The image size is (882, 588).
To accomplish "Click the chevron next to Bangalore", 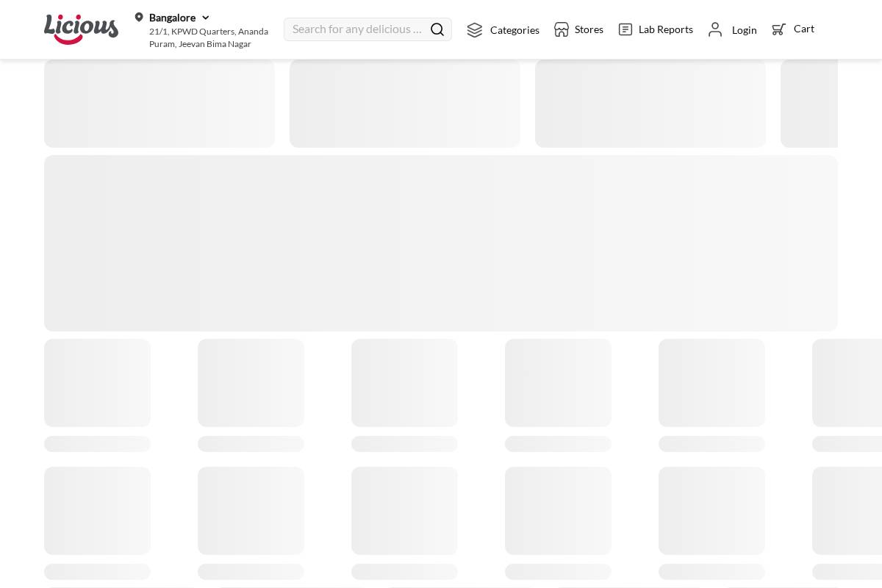I will [205, 18].
